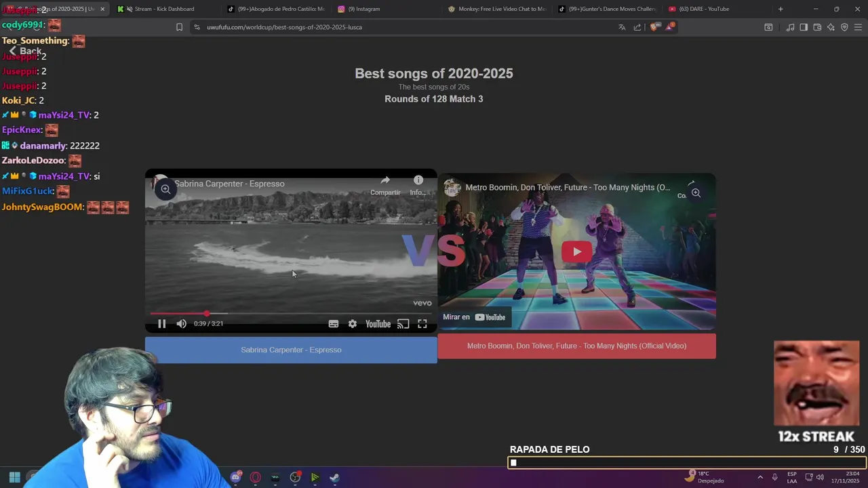The width and height of the screenshot is (868, 488).
Task: Open the page translate icon
Action: (x=622, y=27)
